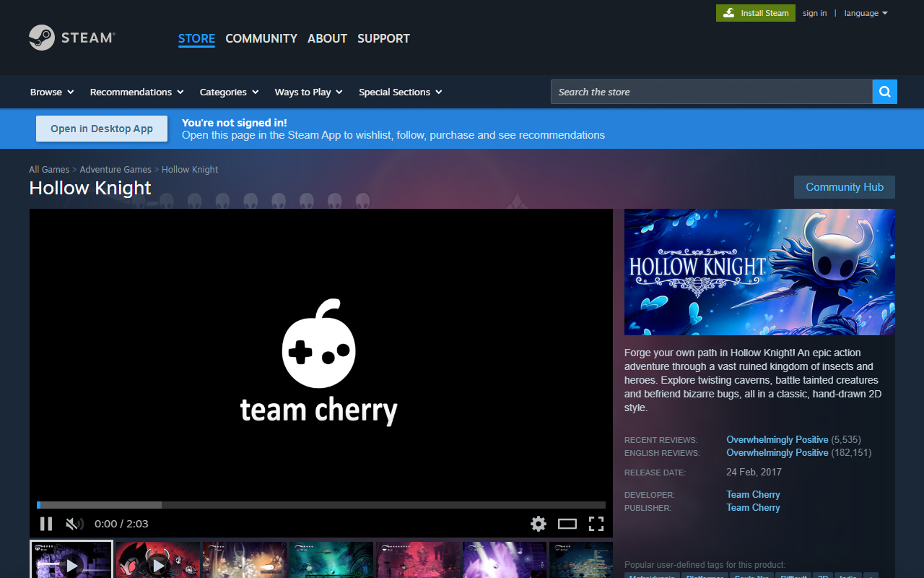Select the bright purple screenshot thumbnail
This screenshot has height=578, width=924.
click(505, 560)
